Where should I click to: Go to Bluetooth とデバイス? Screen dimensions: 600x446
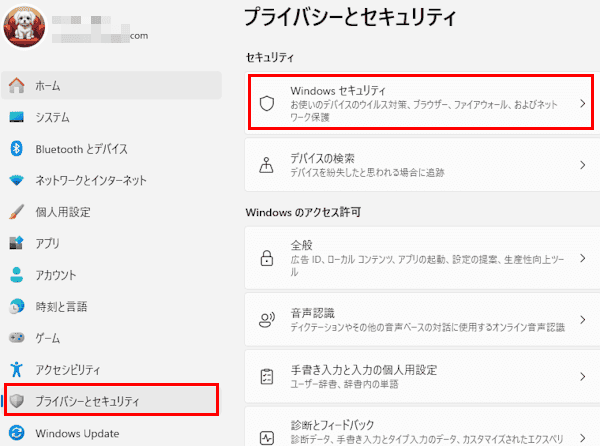pos(111,148)
